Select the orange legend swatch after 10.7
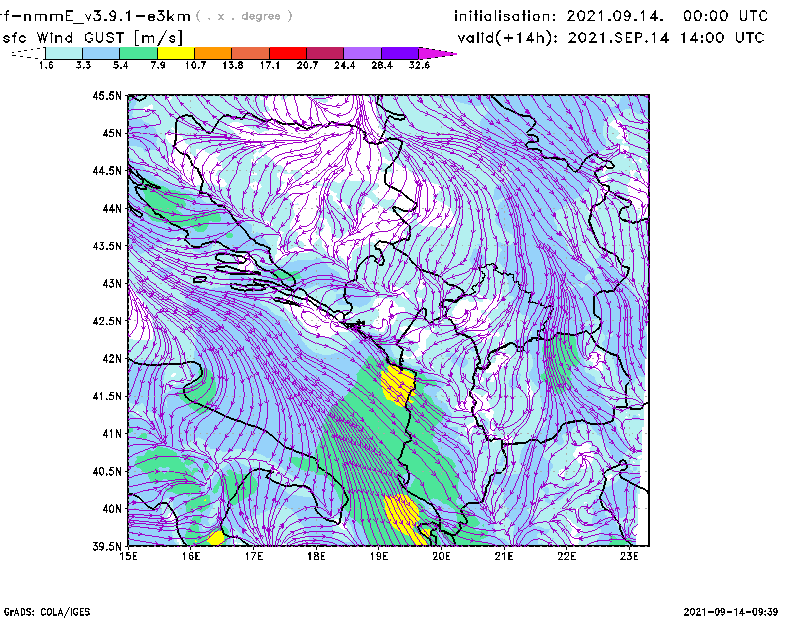Screen dimensions: 800x618 point(213,53)
